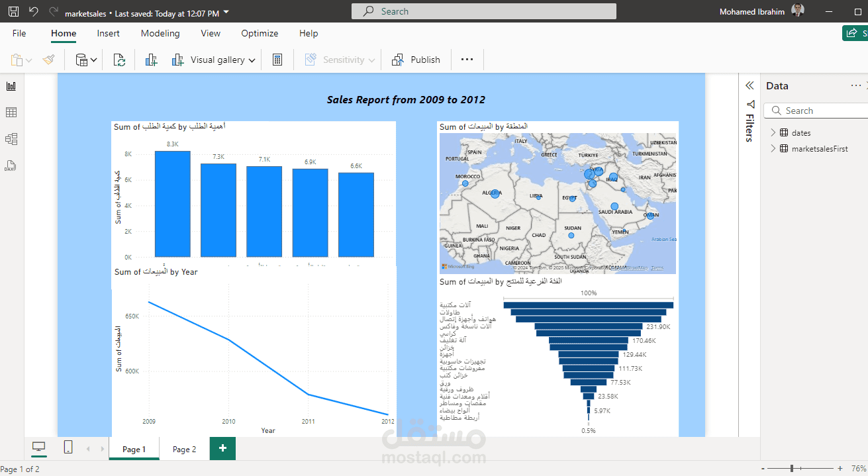Select the Optimize ribbon tab
Viewport: 868px width, 476px height.
[x=260, y=33]
